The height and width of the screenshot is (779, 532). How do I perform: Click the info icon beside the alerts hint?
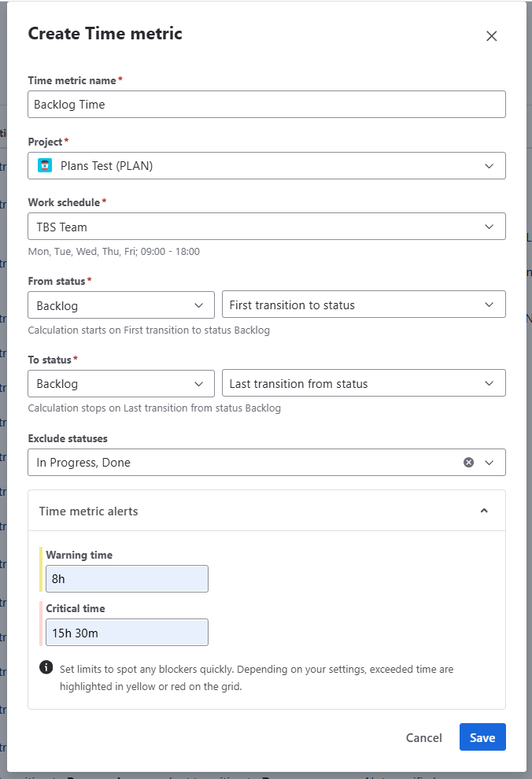pyautogui.click(x=46, y=667)
